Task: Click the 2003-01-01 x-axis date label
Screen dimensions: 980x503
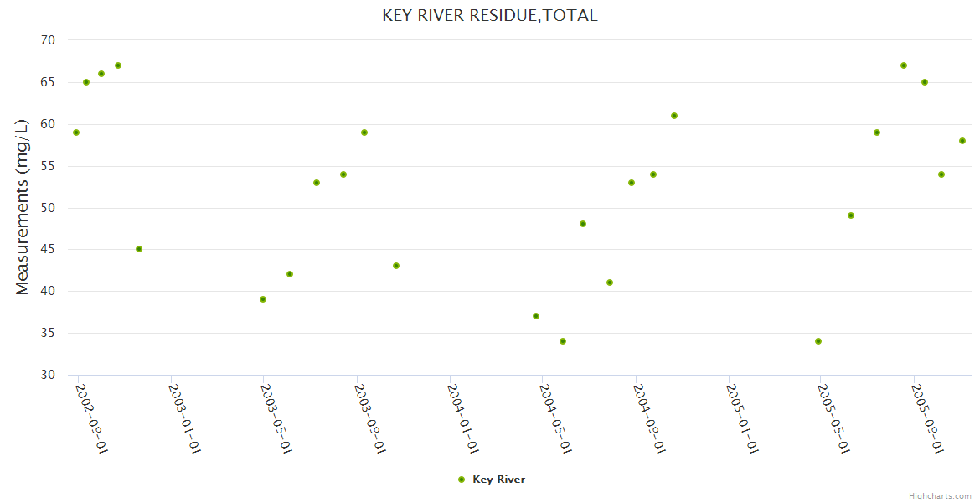Action: point(184,418)
